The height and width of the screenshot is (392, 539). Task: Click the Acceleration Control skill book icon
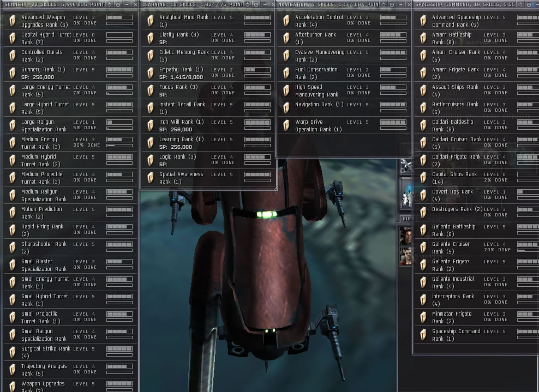tap(286, 21)
